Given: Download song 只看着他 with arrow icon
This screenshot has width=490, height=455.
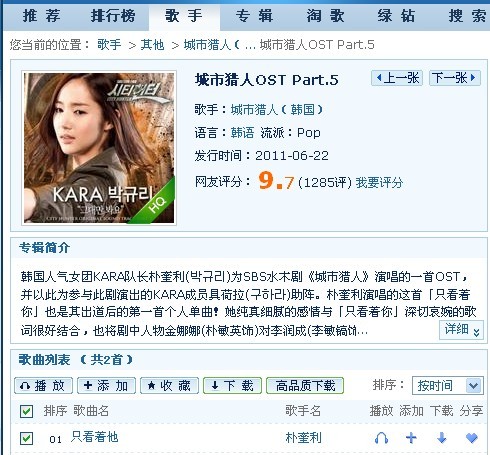Looking at the screenshot, I should (x=442, y=438).
